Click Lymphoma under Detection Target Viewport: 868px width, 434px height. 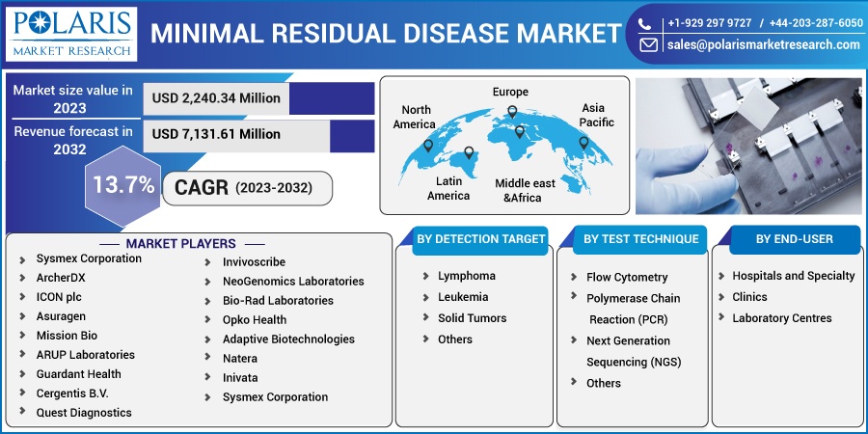tap(467, 276)
